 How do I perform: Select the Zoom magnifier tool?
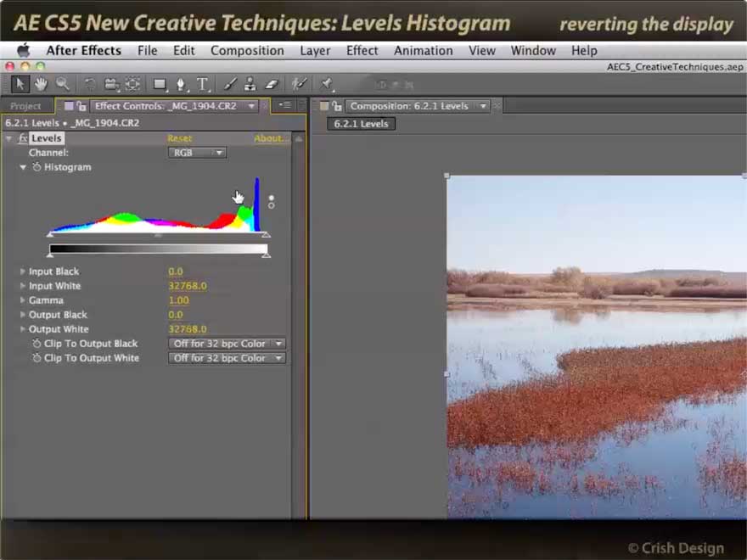63,84
